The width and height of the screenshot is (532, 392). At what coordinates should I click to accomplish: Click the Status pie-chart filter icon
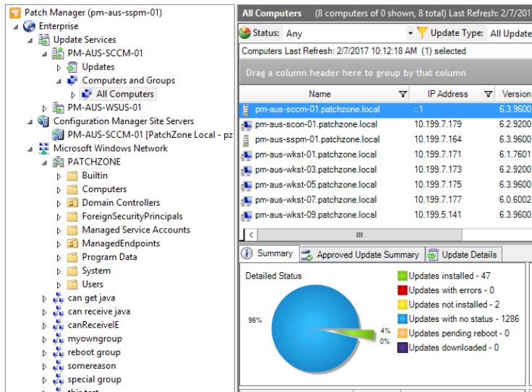click(244, 33)
